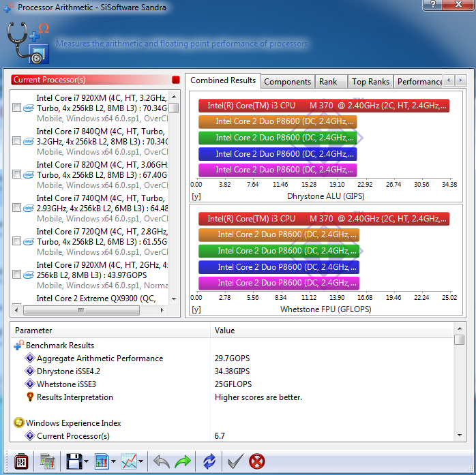Select the Intel Core 2 Extreme QX9300 entry

coord(96,298)
